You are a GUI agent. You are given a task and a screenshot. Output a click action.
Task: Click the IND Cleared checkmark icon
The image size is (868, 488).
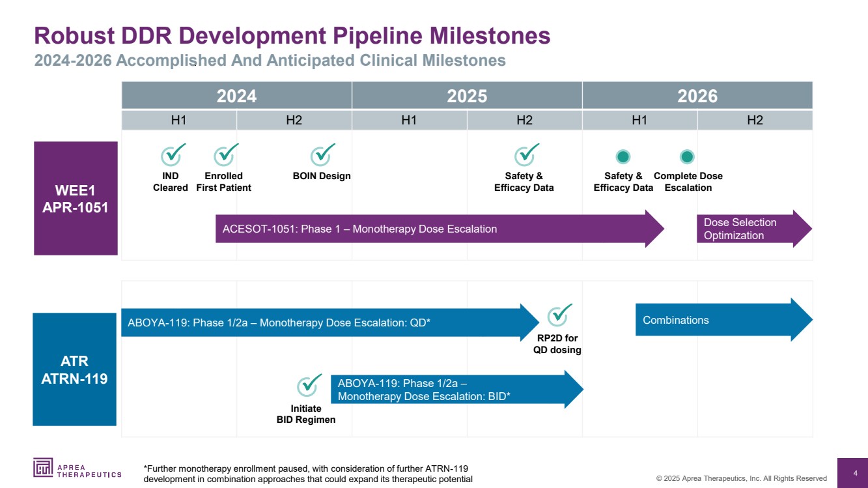172,156
